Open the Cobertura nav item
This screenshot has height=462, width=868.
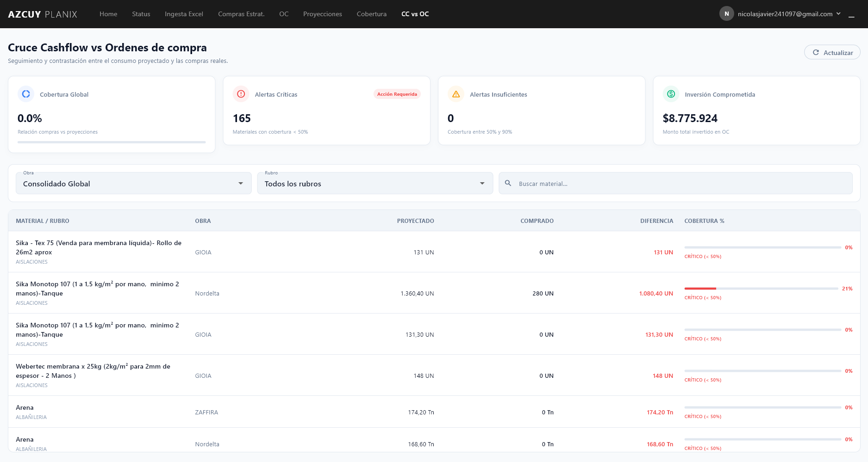(x=372, y=14)
